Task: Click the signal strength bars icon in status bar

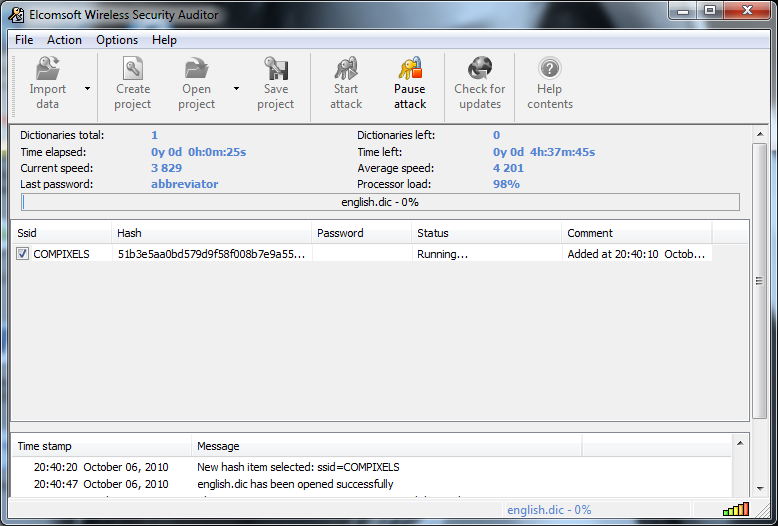Action: click(736, 509)
